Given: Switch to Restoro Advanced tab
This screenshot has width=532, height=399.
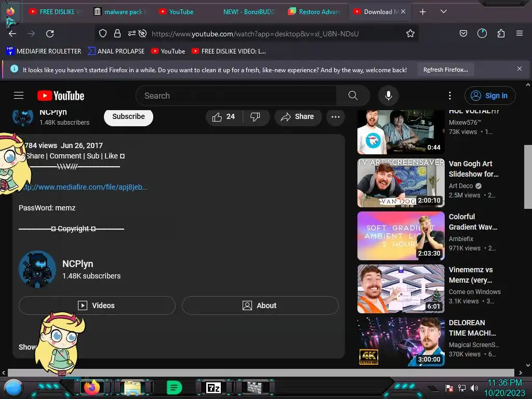Looking at the screenshot, I should pyautogui.click(x=313, y=12).
